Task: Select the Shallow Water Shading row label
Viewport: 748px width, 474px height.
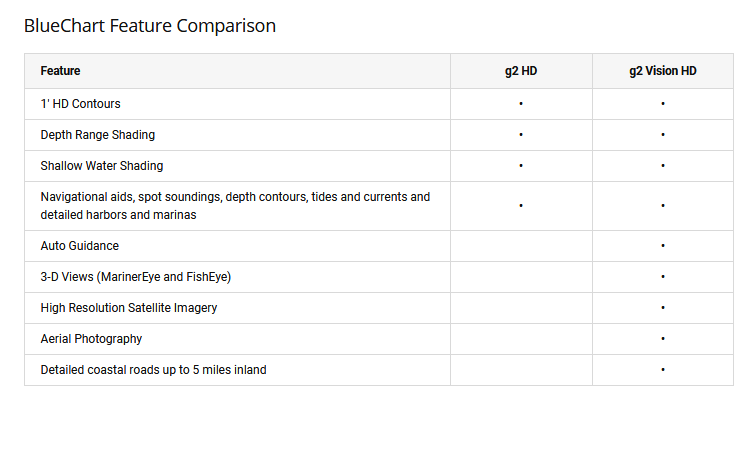Action: pos(102,166)
